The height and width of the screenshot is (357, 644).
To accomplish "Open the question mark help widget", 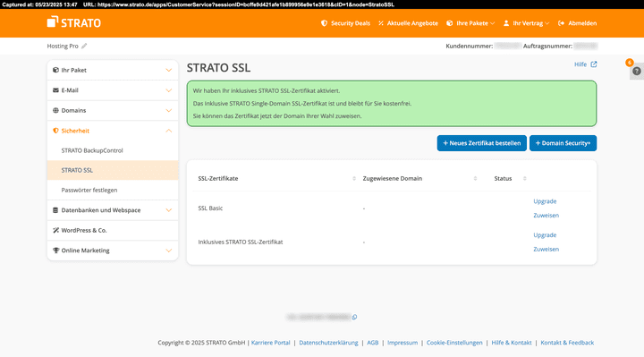I will click(637, 71).
